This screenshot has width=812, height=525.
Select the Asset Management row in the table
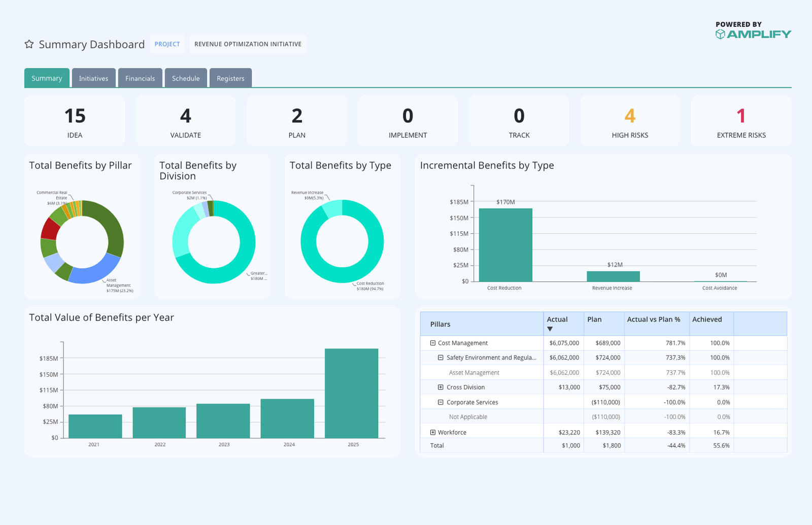click(x=474, y=372)
